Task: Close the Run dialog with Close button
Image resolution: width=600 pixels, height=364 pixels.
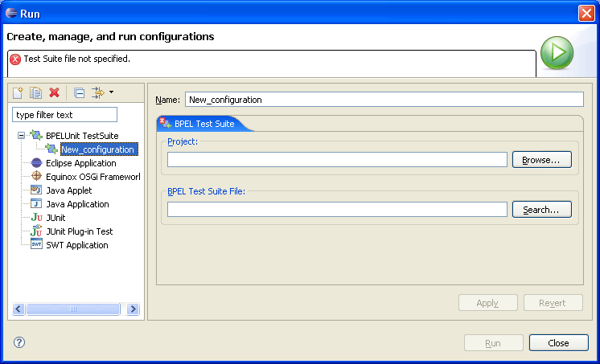Action: pos(559,343)
